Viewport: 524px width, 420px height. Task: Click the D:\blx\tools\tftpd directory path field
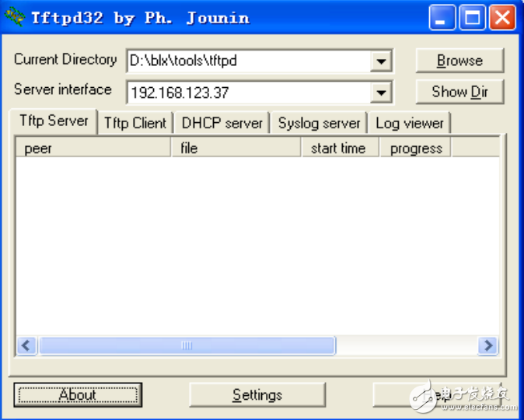(249, 61)
